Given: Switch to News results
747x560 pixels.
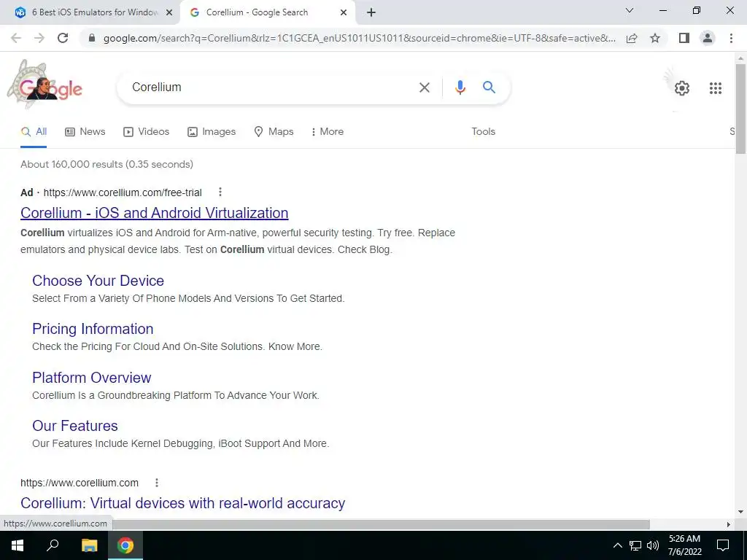Looking at the screenshot, I should [85, 132].
